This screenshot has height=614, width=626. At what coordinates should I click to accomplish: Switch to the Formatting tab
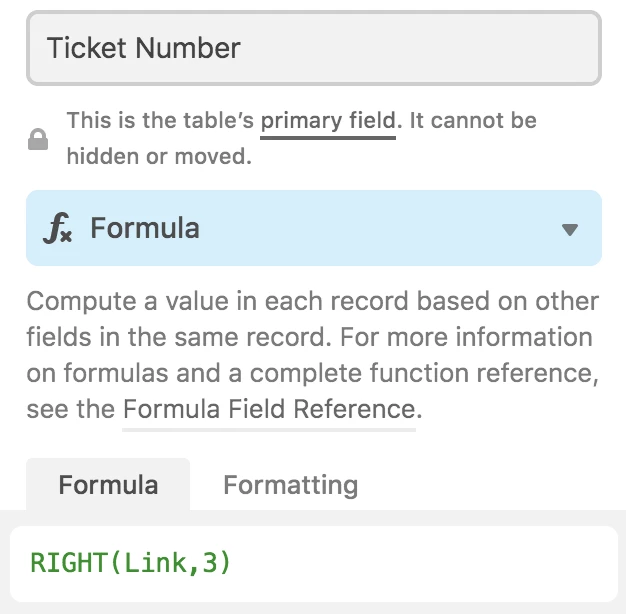coord(290,485)
